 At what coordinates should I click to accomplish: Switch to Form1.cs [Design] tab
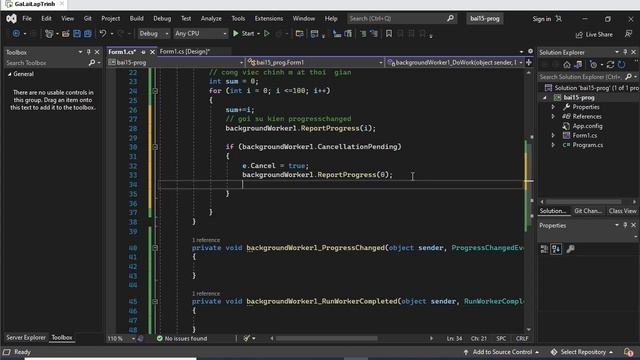point(185,51)
